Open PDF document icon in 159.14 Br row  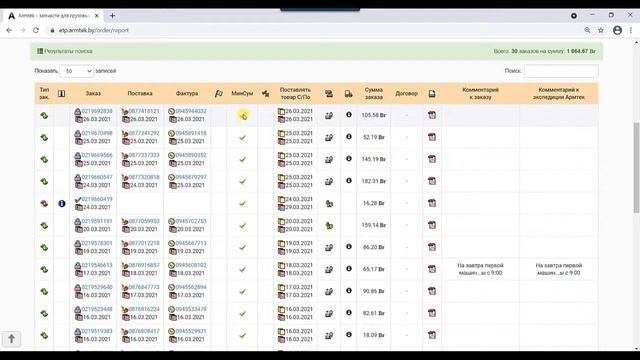pos(432,225)
